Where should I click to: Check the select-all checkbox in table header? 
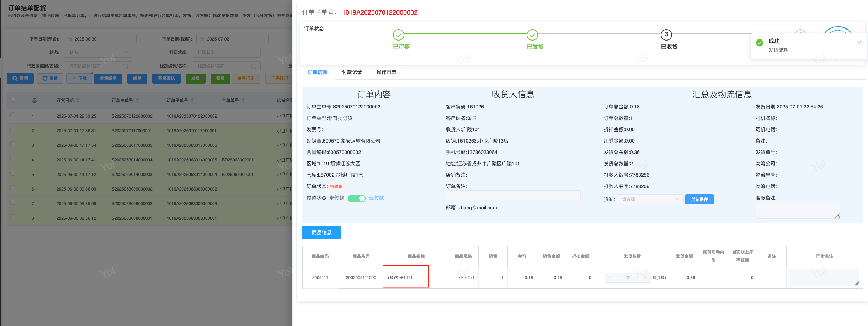[x=13, y=99]
